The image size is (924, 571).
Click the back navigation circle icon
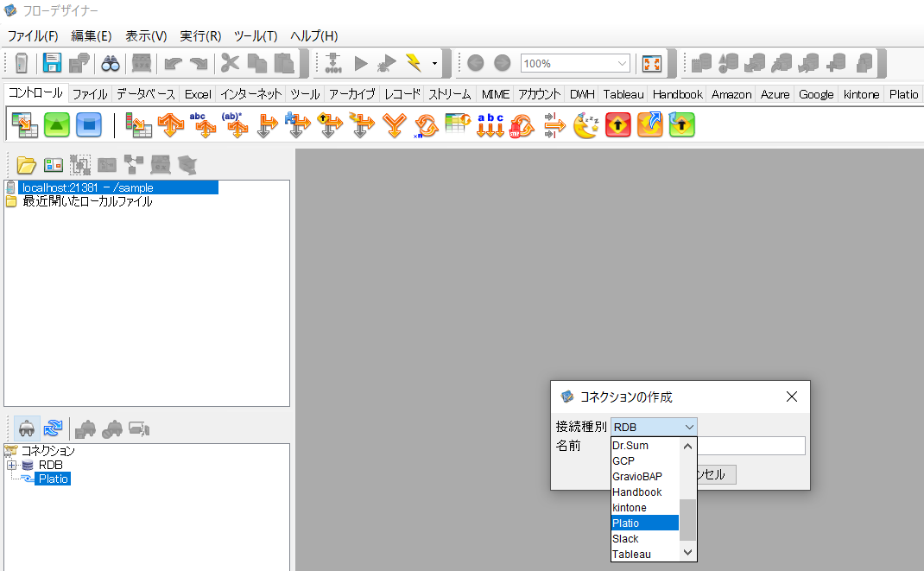coord(476,63)
